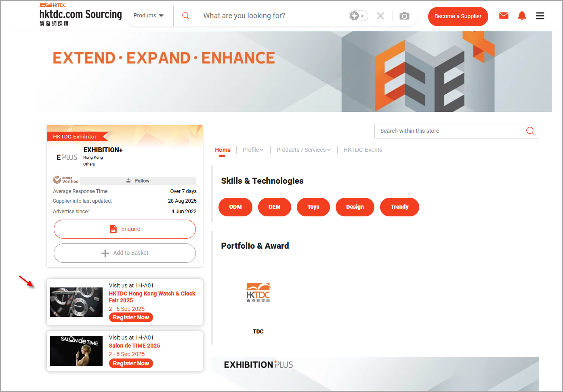Click the Skills & Technologies heading
Image resolution: width=563 pixels, height=392 pixels.
[262, 181]
